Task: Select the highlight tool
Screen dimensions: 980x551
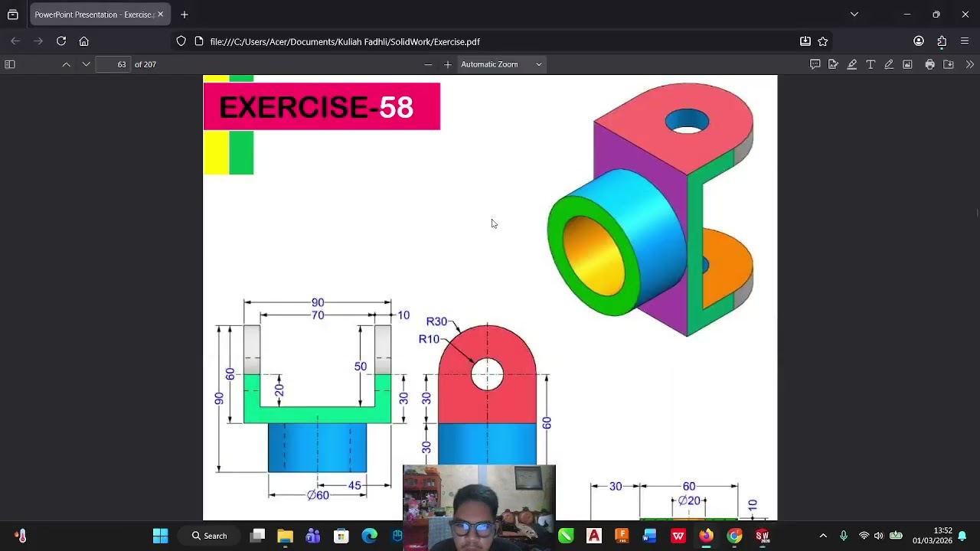Action: tap(851, 64)
